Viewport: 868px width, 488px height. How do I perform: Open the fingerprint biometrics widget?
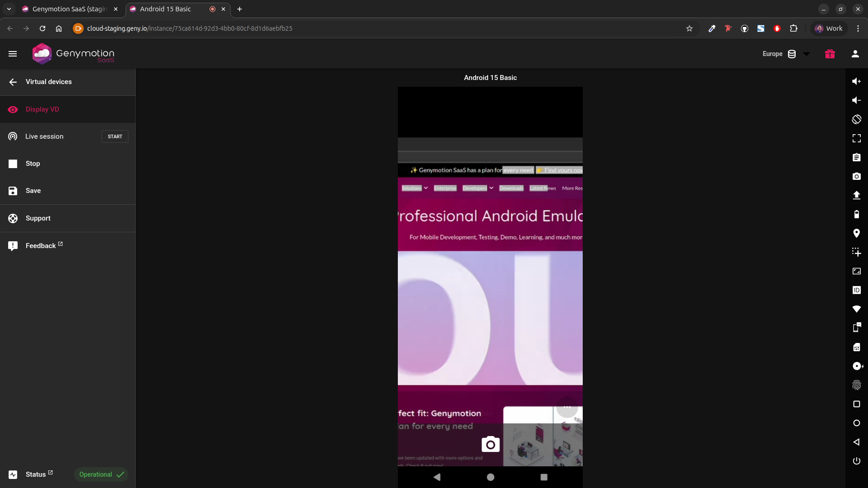click(x=856, y=385)
